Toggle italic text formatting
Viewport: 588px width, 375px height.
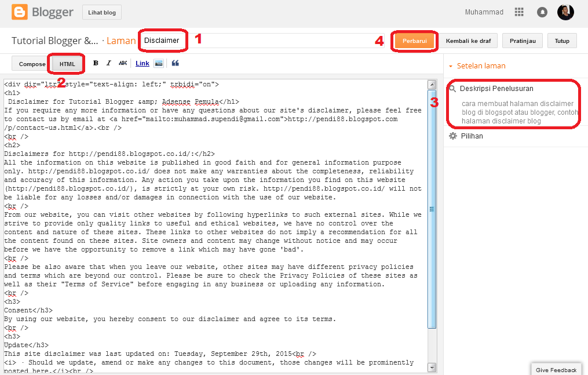pos(109,63)
